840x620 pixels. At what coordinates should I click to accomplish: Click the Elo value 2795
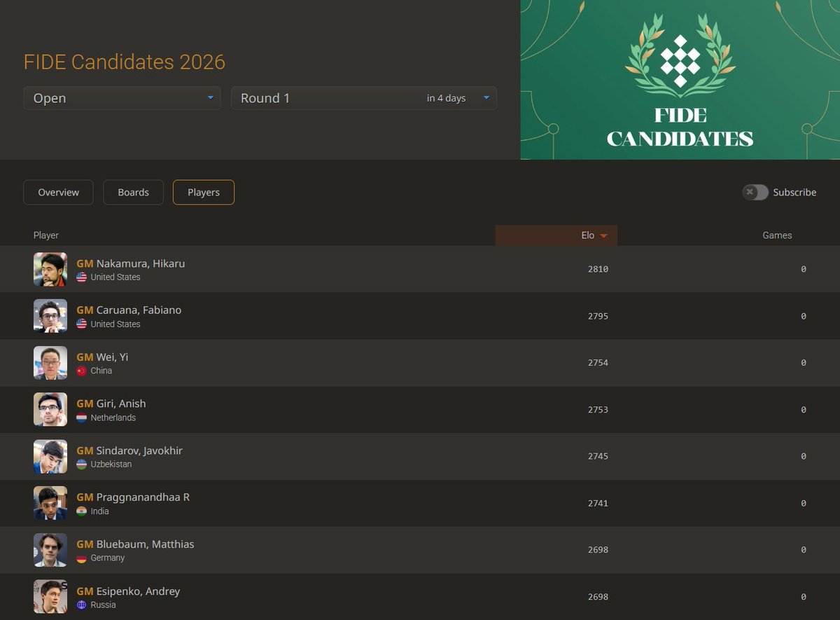[598, 316]
